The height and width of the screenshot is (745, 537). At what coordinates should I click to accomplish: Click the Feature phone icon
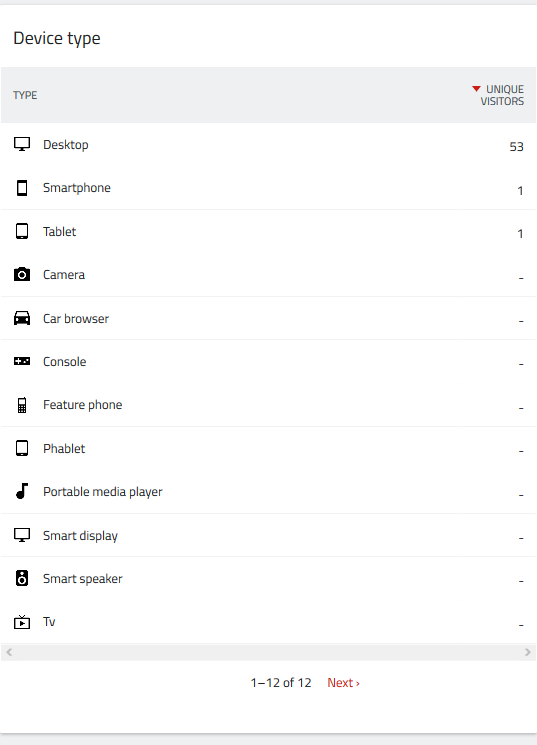pyautogui.click(x=22, y=405)
